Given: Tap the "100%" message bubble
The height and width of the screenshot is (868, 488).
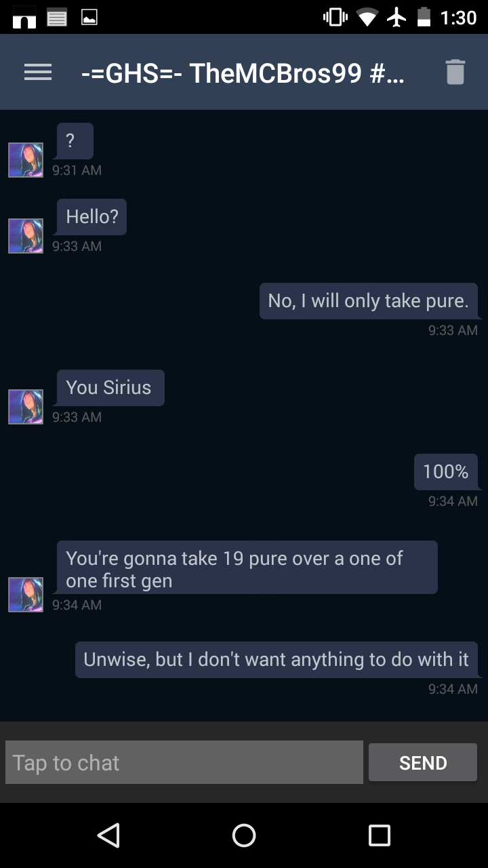Looking at the screenshot, I should 445,472.
